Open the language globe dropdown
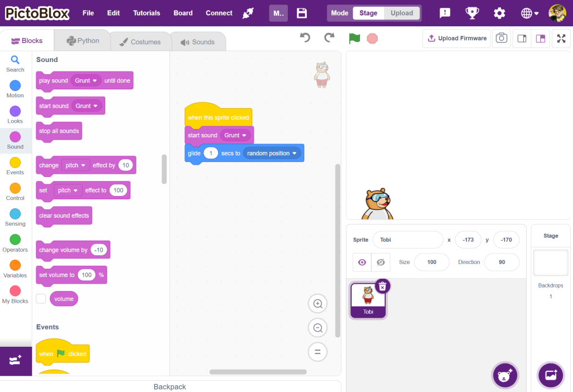Screen dimensions: 573x392 tap(526, 12)
